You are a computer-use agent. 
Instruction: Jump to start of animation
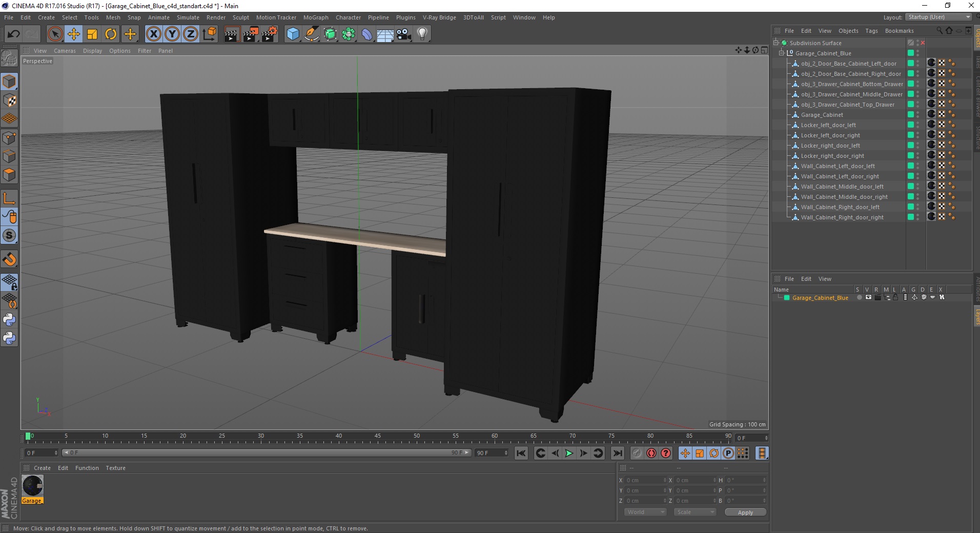[521, 453]
